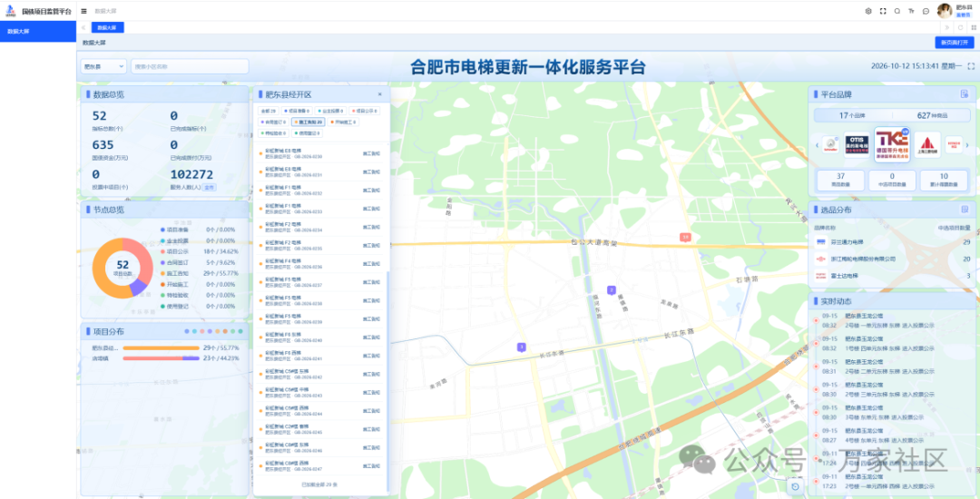Switch to the blue 数据大屏 tab

pyautogui.click(x=107, y=27)
